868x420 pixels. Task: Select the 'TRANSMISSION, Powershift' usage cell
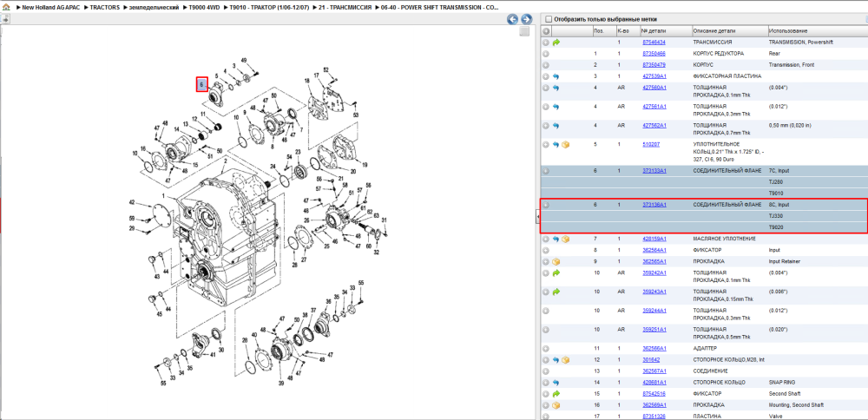(x=800, y=42)
